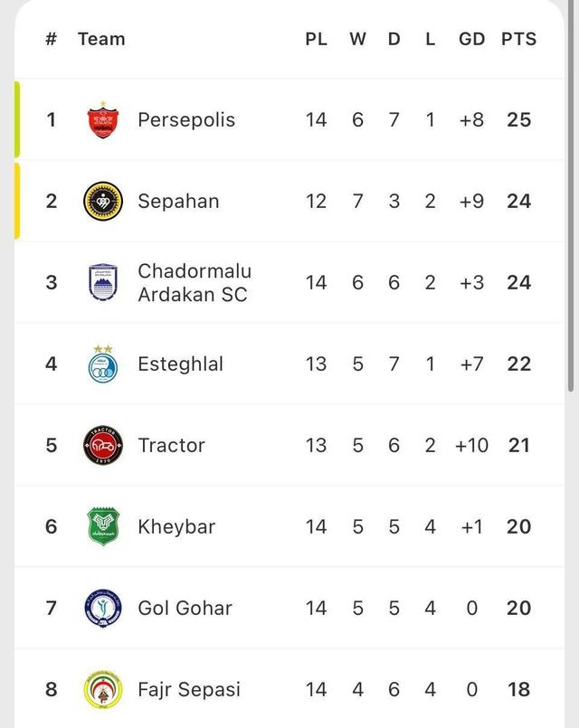Select the Tractor team name
The width and height of the screenshot is (579, 728).
[171, 445]
